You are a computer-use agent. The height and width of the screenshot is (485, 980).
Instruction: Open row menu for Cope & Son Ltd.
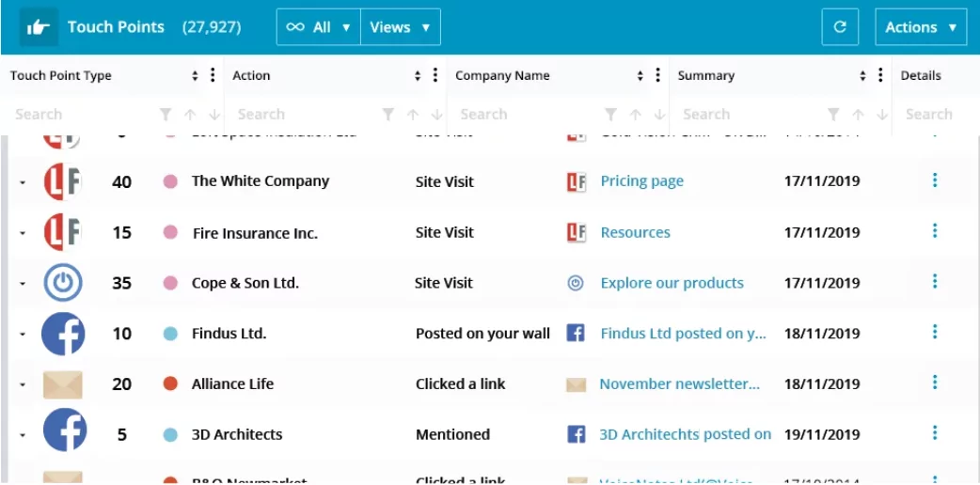934,282
